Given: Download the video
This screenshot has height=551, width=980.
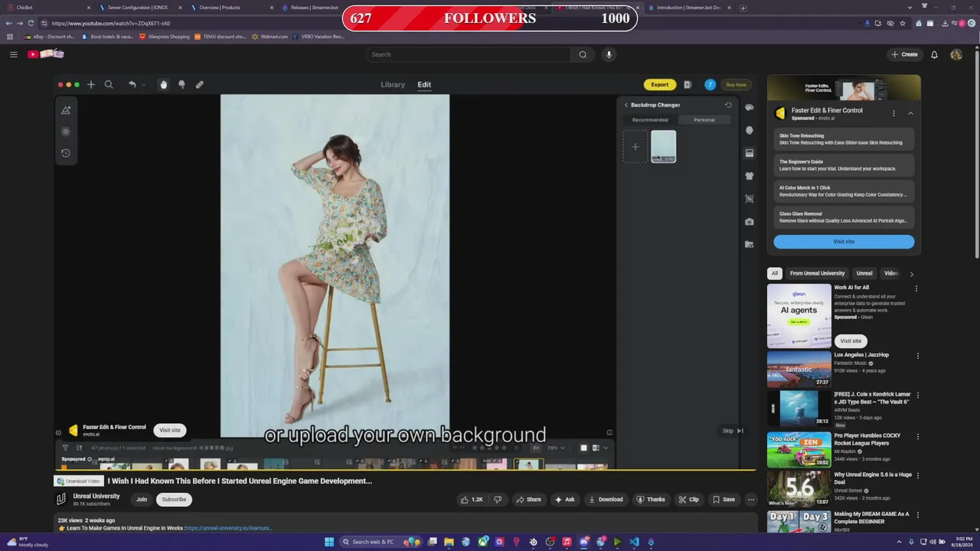Looking at the screenshot, I should pos(605,500).
